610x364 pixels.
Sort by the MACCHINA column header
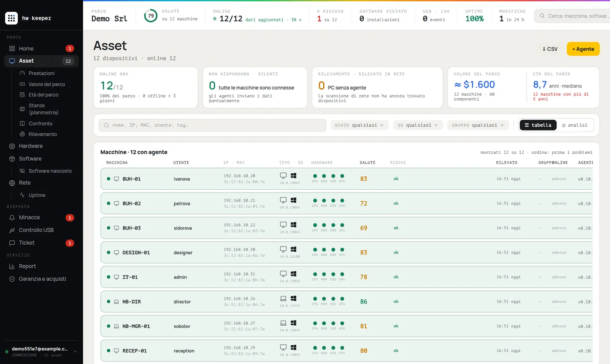pyautogui.click(x=117, y=162)
